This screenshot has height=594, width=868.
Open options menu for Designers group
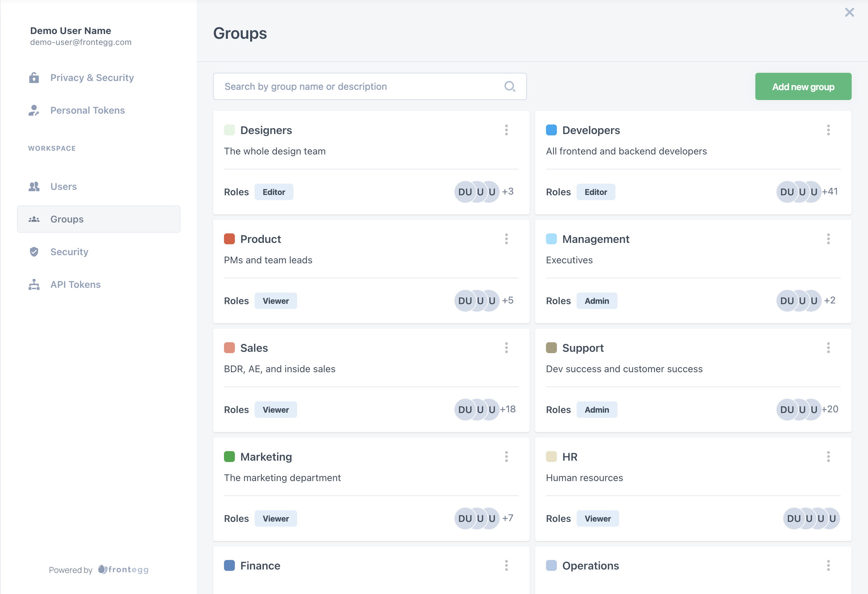pos(507,129)
